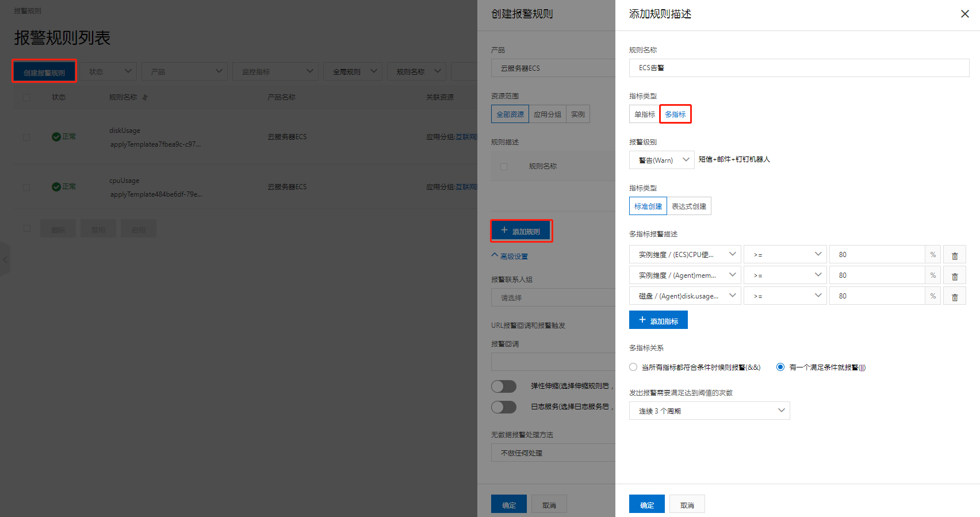Switch to the 单指标 tab

[644, 114]
